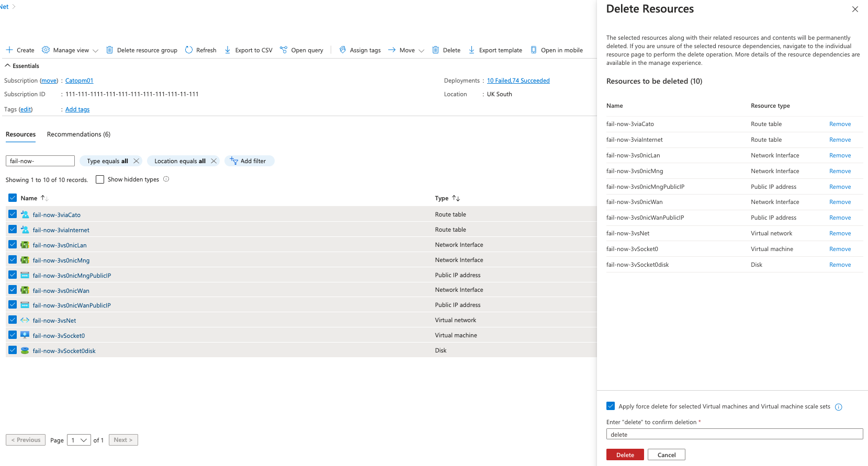Open query via its toolbar icon
The height and width of the screenshot is (466, 868).
pyautogui.click(x=284, y=50)
